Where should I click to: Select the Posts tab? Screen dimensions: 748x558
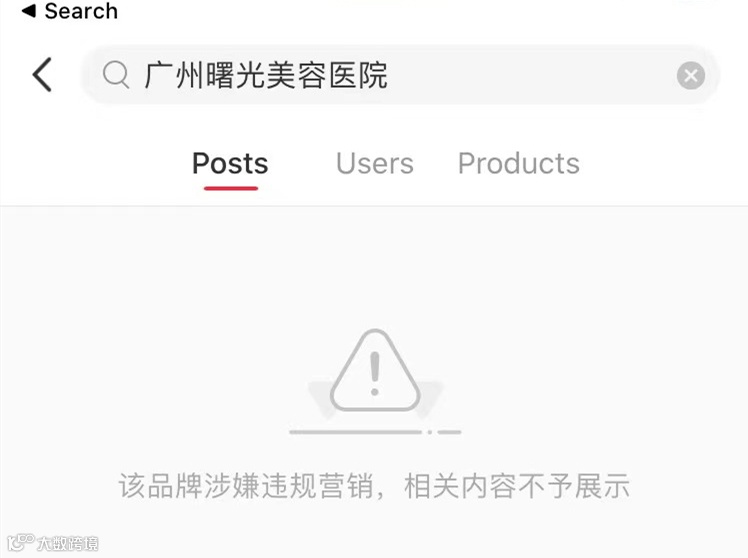tap(230, 164)
